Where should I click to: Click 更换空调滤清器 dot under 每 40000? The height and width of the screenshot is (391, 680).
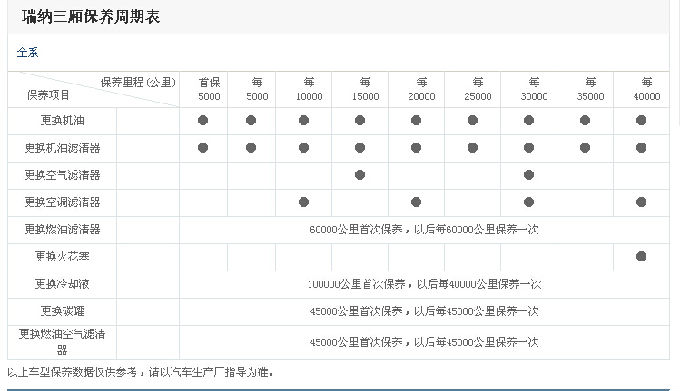click(x=641, y=202)
